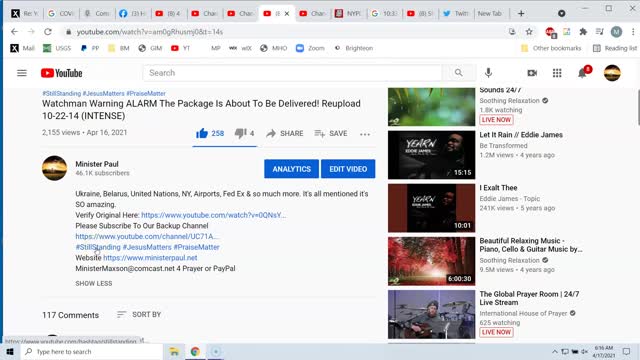Switch to the COVID Google tab
640x360 pixels.
pyautogui.click(x=61, y=13)
